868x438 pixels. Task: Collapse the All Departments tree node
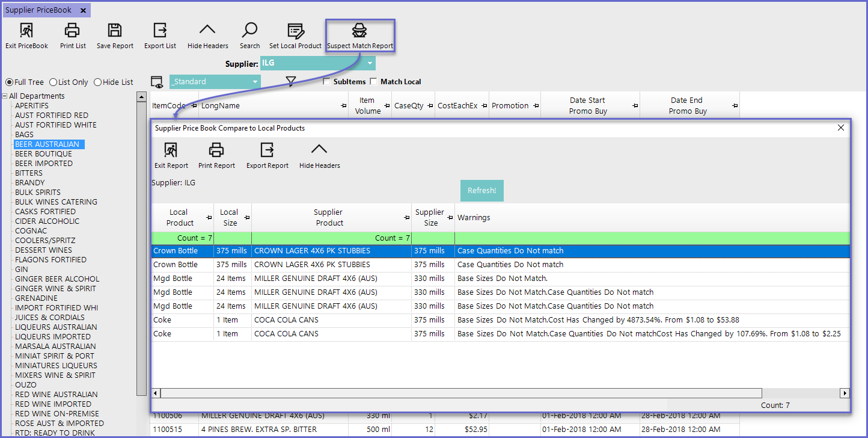pos(5,96)
